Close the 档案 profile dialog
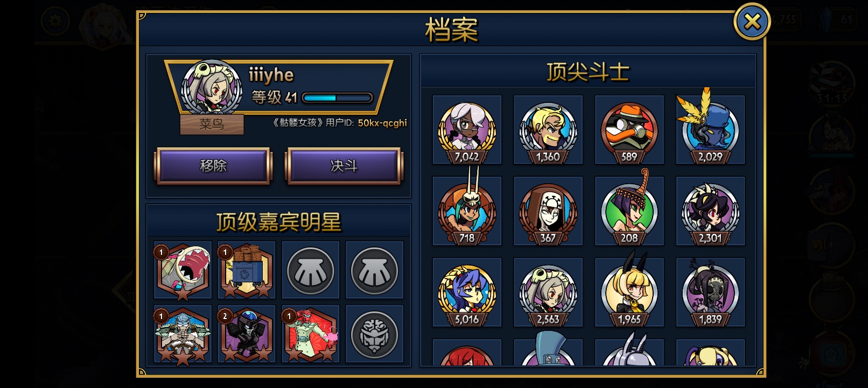868x388 pixels. click(x=752, y=22)
